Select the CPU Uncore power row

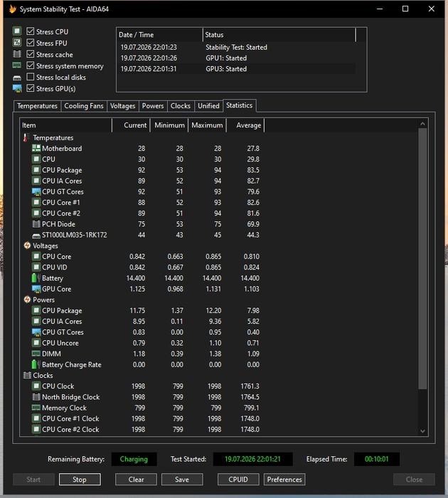[x=143, y=343]
